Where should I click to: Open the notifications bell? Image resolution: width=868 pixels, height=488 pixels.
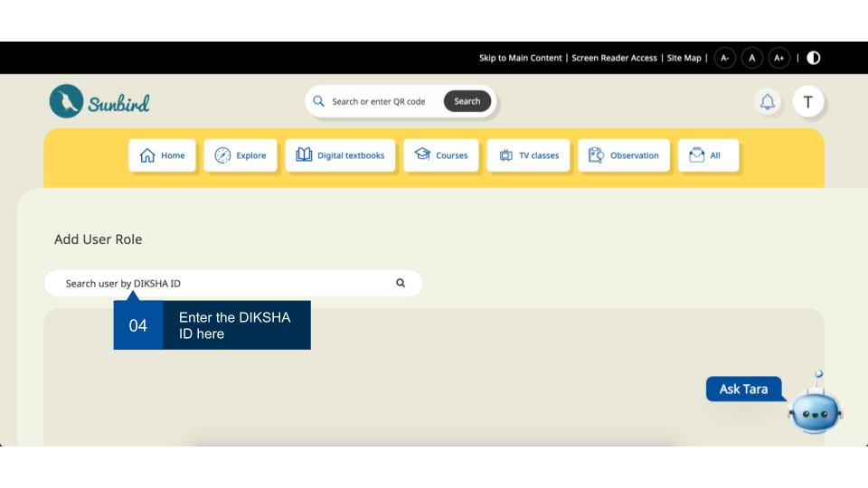[x=767, y=102]
